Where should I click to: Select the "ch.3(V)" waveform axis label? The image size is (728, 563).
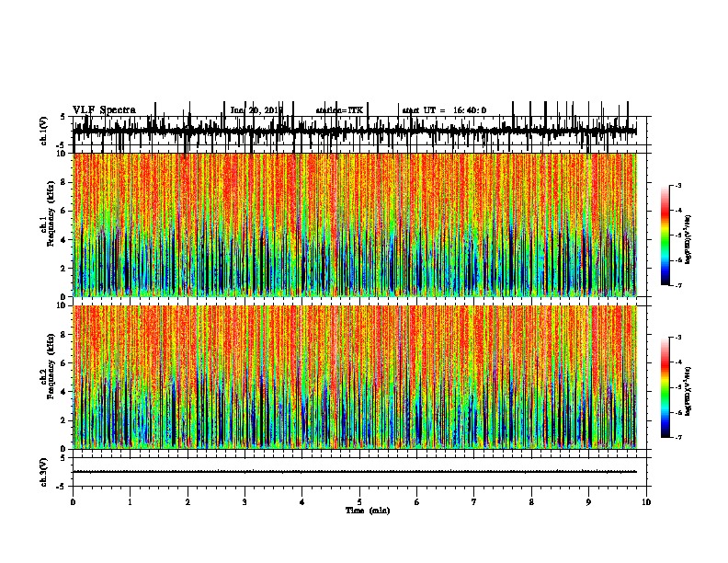coord(44,472)
